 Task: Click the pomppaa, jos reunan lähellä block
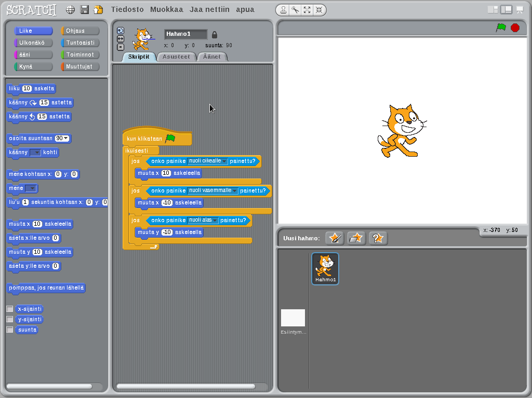coord(46,288)
